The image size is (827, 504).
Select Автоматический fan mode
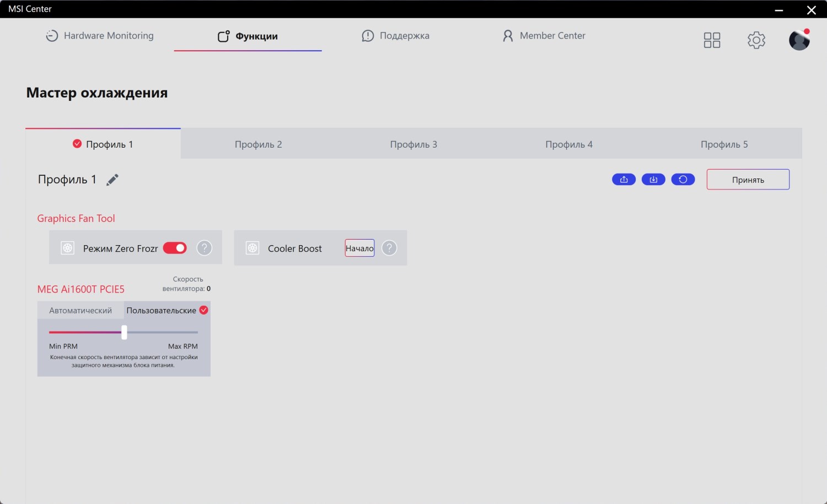point(80,311)
